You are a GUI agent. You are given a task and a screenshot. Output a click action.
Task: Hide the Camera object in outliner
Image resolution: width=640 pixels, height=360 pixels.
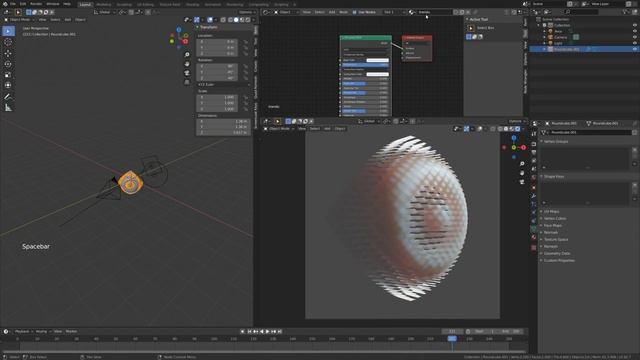pyautogui.click(x=635, y=37)
